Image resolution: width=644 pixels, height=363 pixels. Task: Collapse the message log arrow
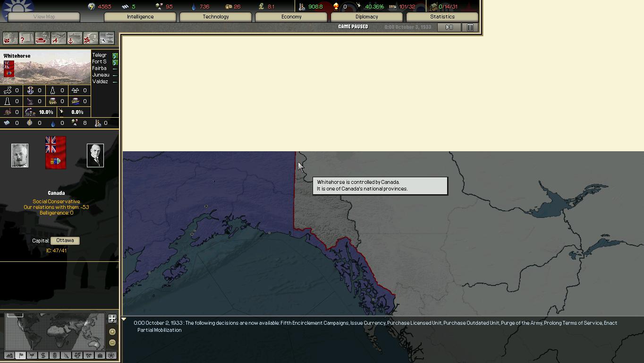click(x=124, y=320)
